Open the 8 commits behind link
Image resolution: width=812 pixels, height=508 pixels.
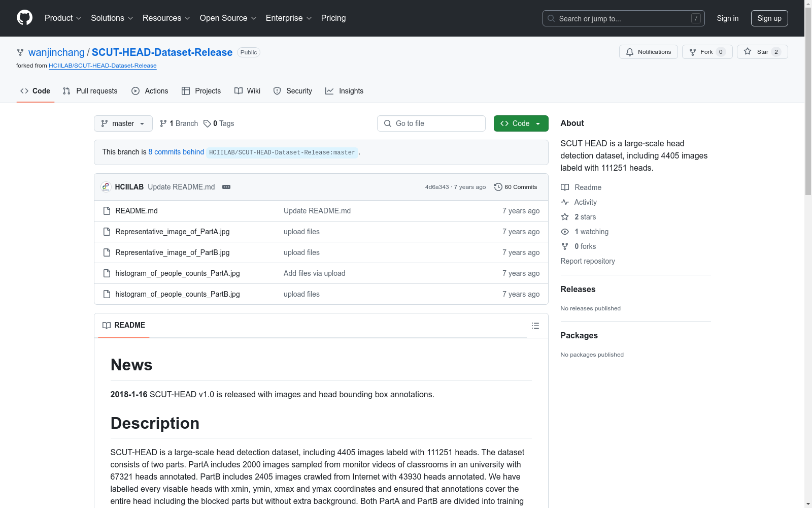point(176,152)
